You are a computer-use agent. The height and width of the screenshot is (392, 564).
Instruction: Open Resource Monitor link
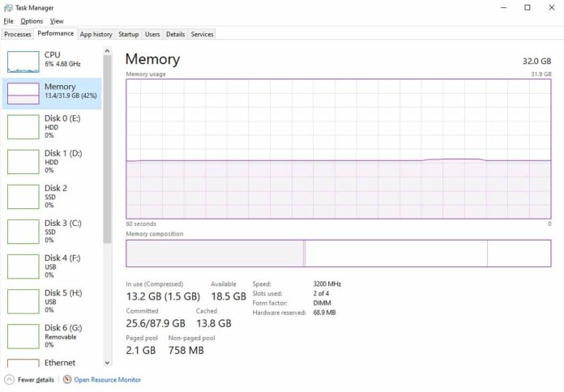click(108, 379)
